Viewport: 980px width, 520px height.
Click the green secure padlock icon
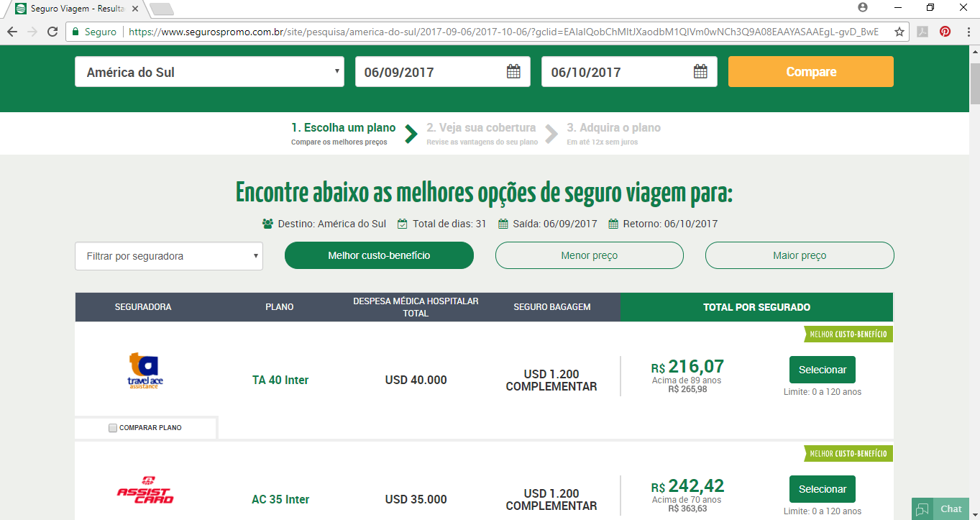75,32
